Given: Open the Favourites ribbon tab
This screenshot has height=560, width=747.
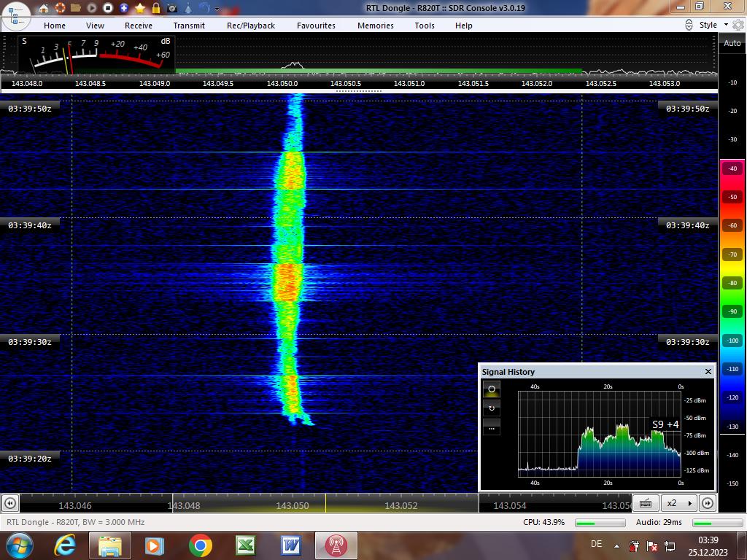Looking at the screenshot, I should (x=316, y=26).
